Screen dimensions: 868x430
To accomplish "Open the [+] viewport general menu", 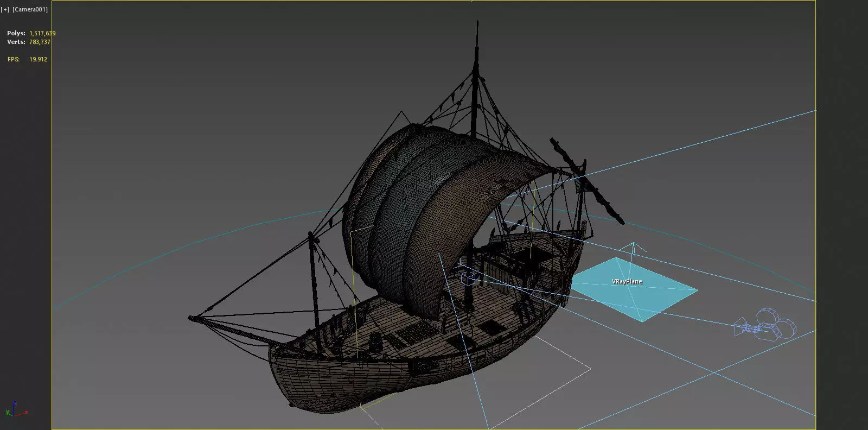I will pyautogui.click(x=5, y=9).
